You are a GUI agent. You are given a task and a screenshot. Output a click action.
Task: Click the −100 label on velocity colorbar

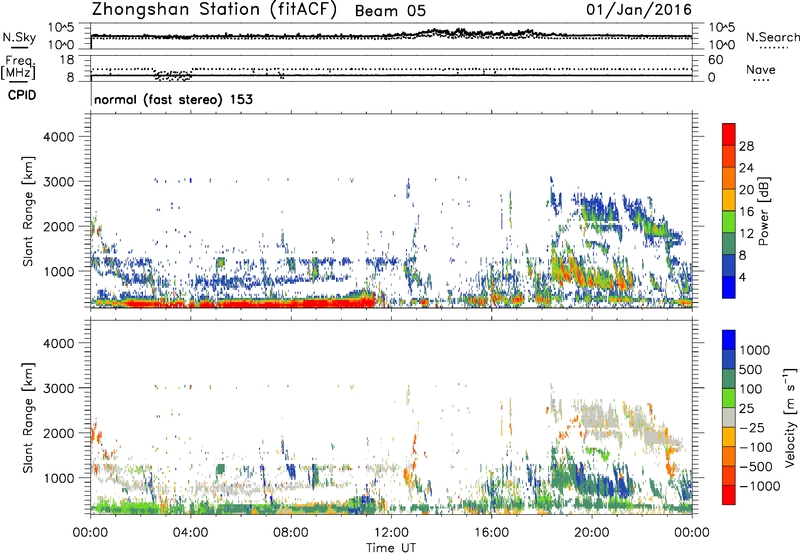click(756, 447)
